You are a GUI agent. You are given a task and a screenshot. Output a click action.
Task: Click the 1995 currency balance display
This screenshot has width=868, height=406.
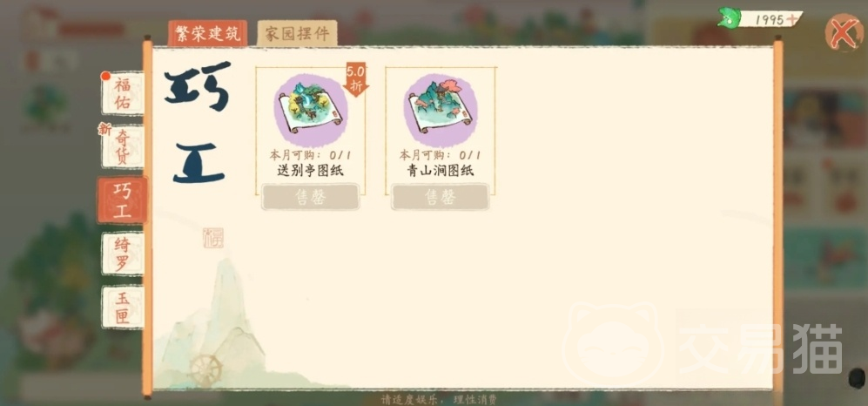click(x=770, y=19)
